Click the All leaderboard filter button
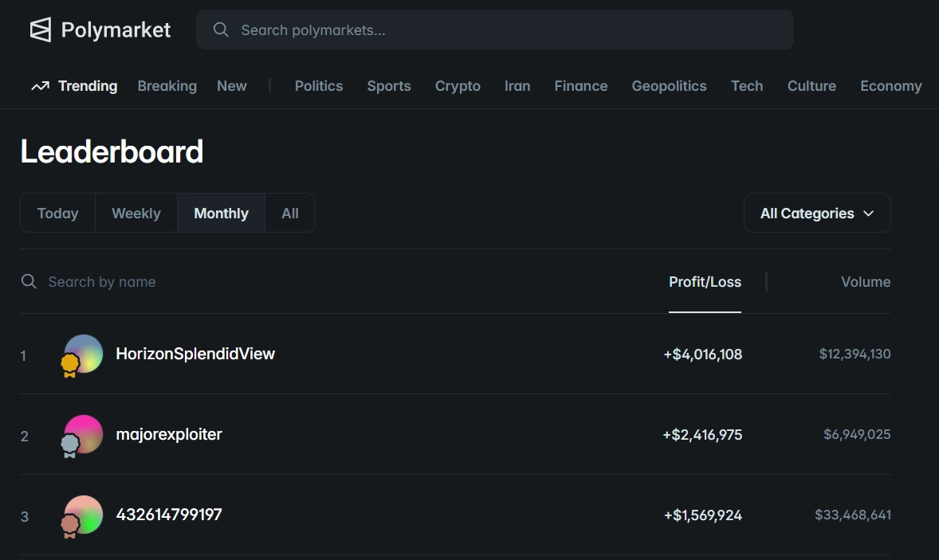The width and height of the screenshot is (939, 560). 289,213
